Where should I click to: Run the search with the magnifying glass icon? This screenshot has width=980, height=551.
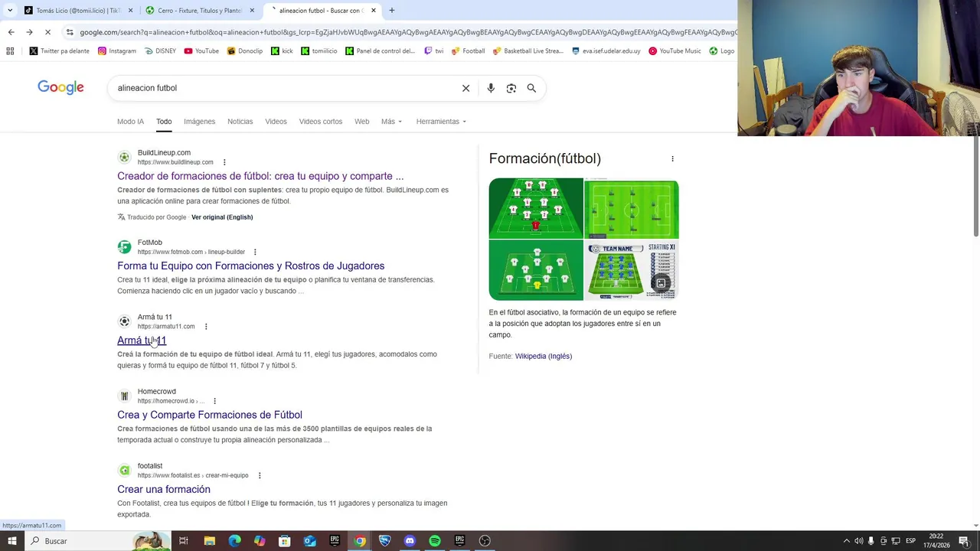[531, 88]
